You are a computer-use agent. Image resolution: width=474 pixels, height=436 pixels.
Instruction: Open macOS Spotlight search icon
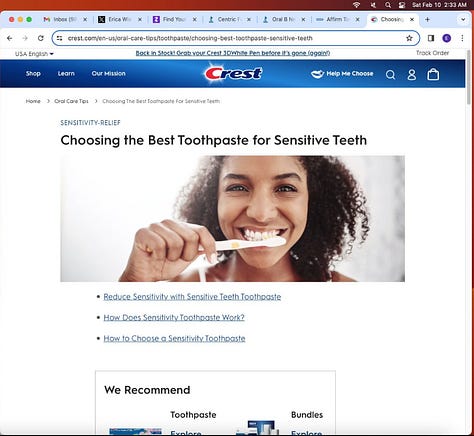coord(388,5)
